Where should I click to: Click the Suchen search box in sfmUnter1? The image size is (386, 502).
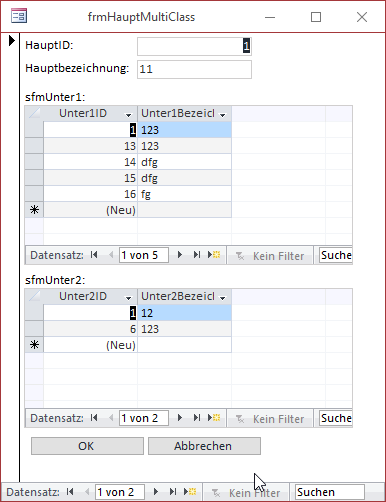point(335,255)
